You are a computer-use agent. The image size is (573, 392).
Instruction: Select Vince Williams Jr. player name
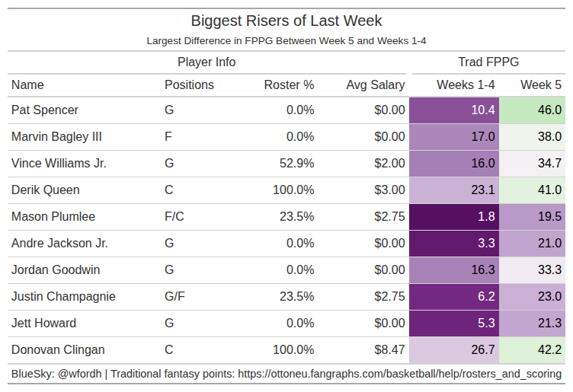click(x=59, y=164)
